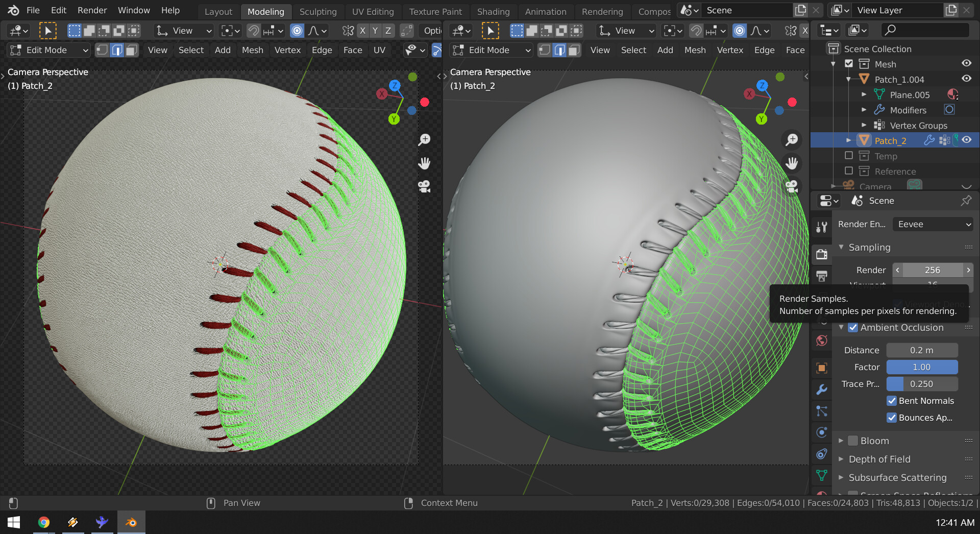This screenshot has height=534, width=980.
Task: Open the Render menu
Action: [92, 10]
